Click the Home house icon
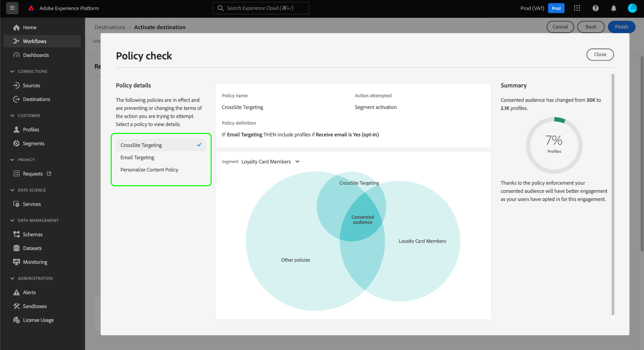 tap(16, 28)
